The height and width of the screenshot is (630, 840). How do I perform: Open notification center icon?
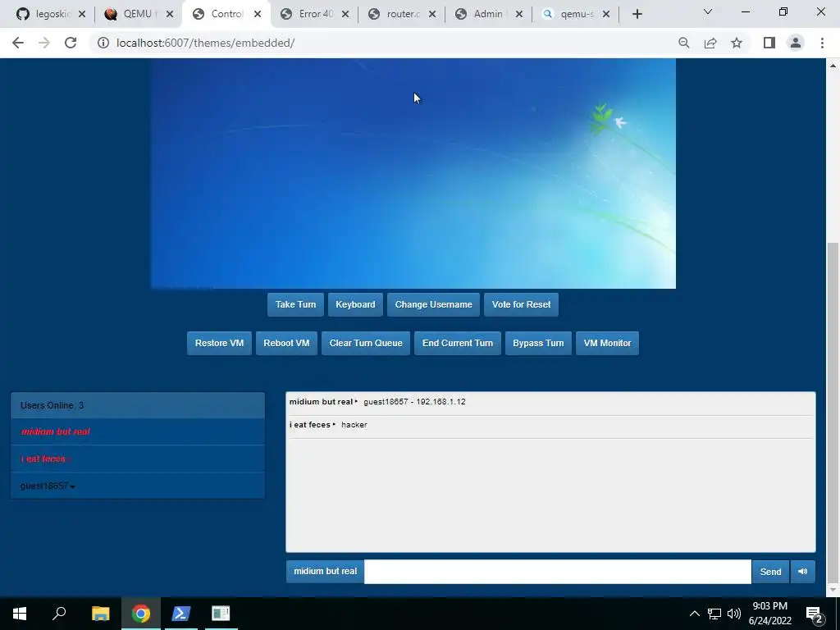pyautogui.click(x=815, y=614)
